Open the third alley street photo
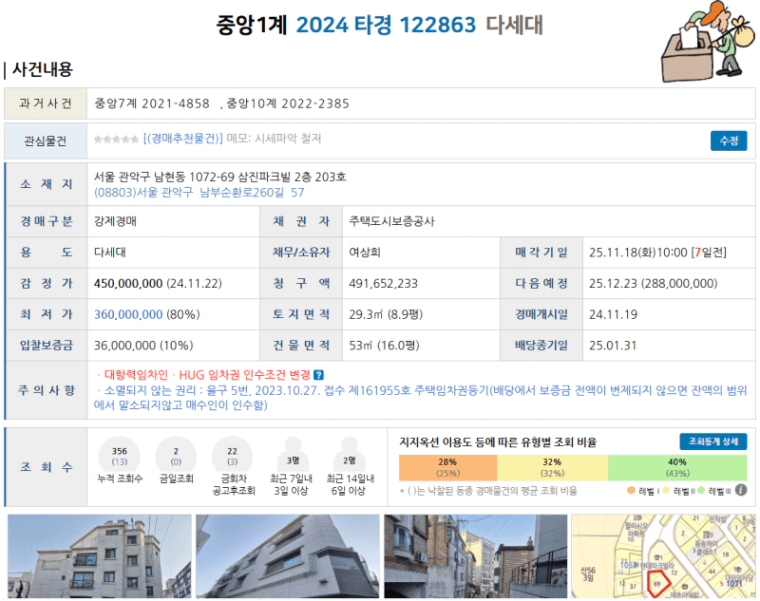Image resolution: width=760 pixels, height=601 pixels. point(475,556)
